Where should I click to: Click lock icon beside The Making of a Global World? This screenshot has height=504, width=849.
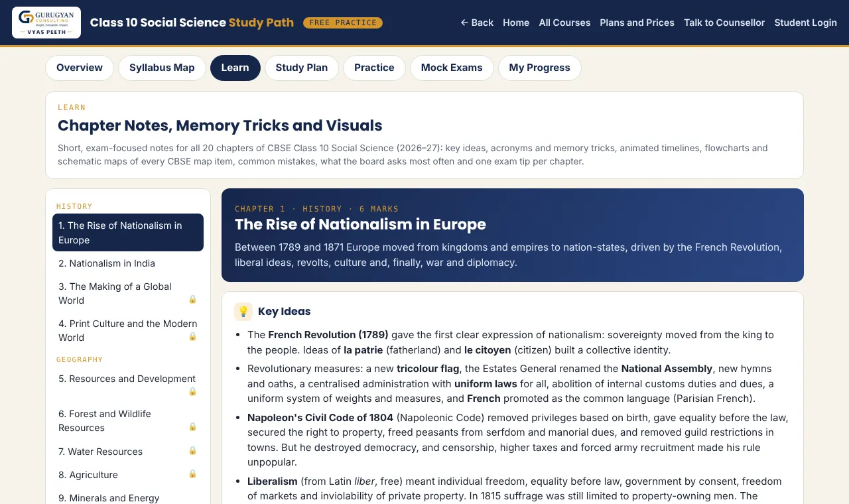point(192,299)
